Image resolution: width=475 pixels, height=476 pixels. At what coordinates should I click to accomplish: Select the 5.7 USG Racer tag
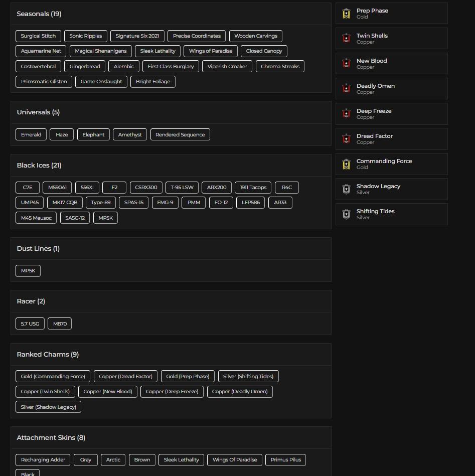point(30,324)
